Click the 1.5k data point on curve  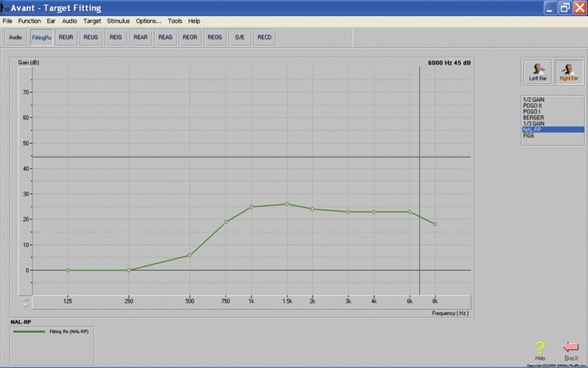coord(286,204)
